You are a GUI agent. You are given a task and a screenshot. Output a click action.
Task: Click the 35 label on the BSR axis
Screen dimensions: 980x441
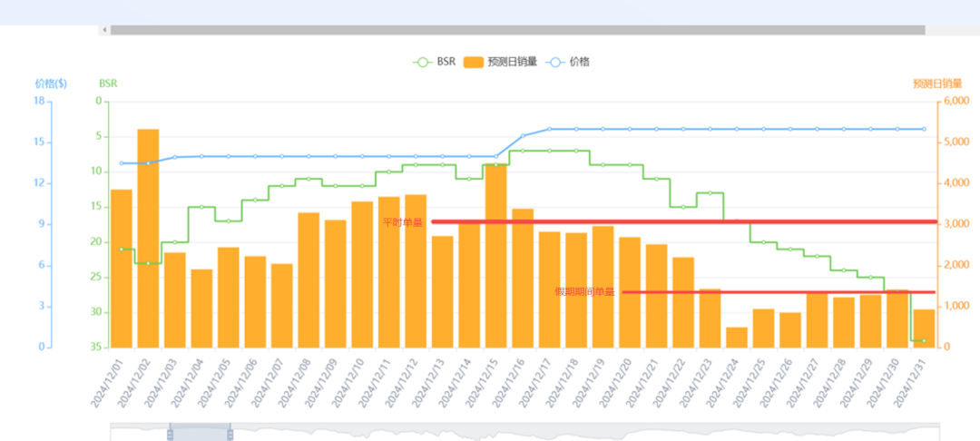(x=98, y=348)
